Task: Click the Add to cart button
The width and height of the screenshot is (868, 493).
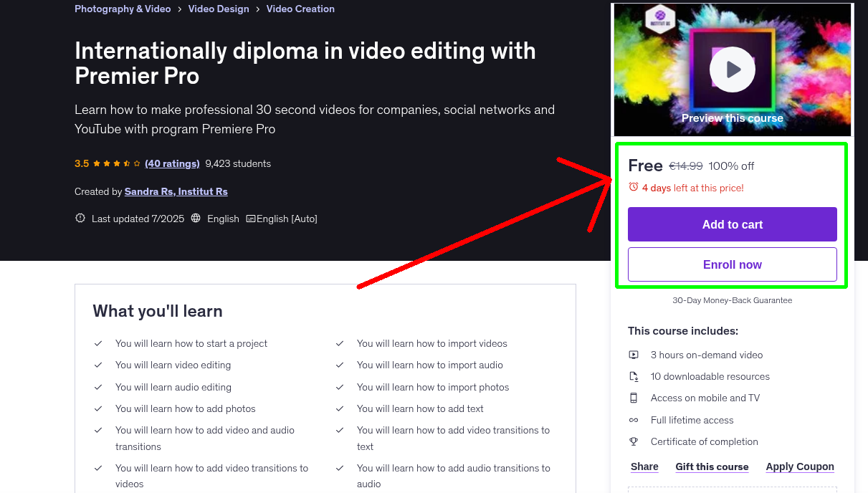Action: pos(732,224)
